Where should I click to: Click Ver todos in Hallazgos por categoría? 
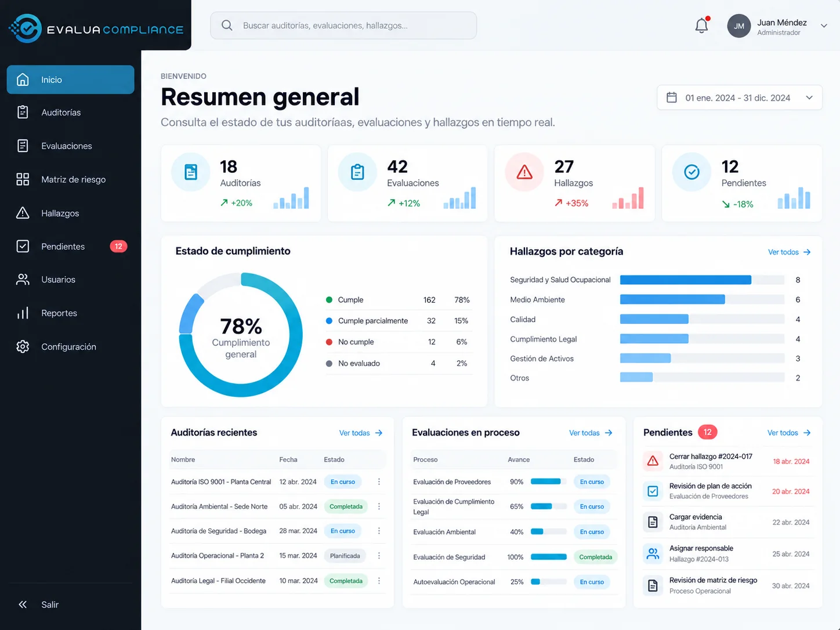pyautogui.click(x=789, y=252)
